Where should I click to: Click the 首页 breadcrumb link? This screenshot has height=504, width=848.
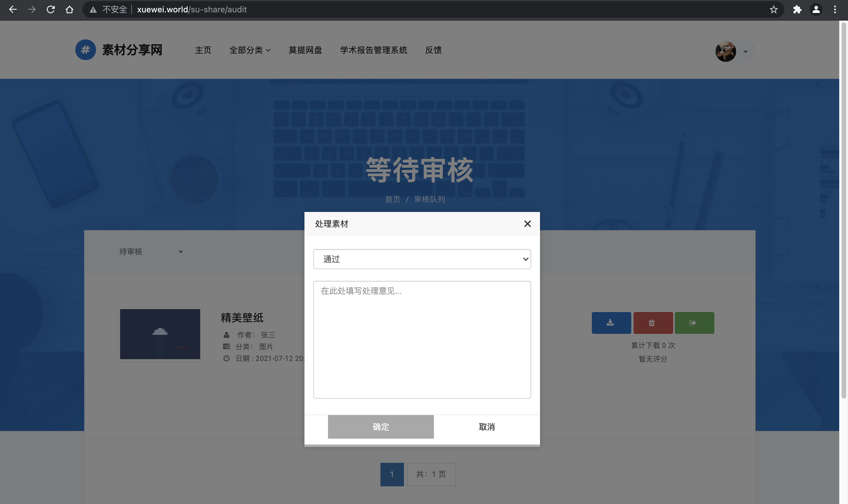tap(392, 199)
